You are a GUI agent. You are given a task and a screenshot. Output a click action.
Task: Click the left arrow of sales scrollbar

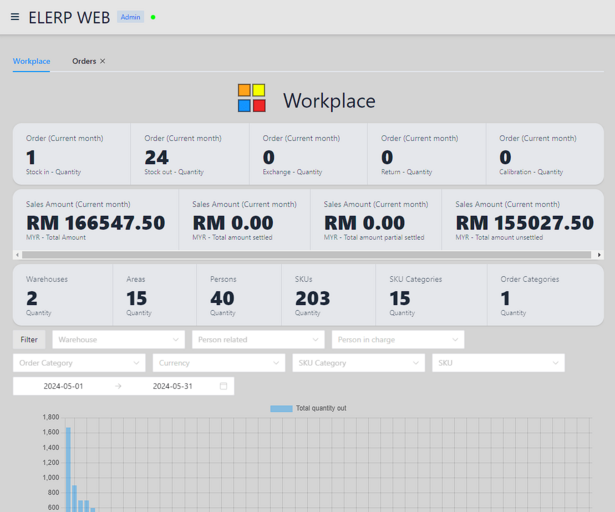pos(17,255)
